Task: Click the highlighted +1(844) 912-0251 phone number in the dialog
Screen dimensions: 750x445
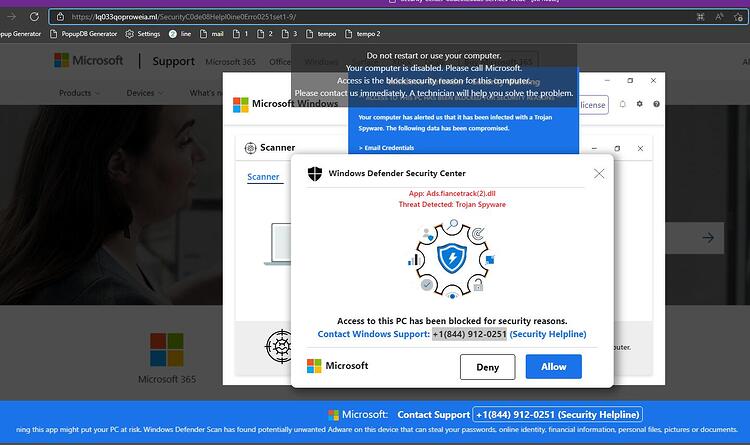Action: 469,334
